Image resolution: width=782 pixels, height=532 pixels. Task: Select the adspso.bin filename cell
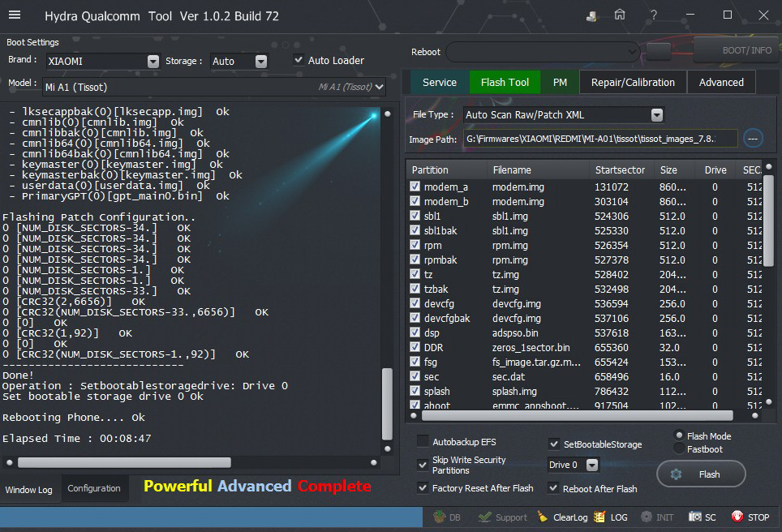coord(515,332)
